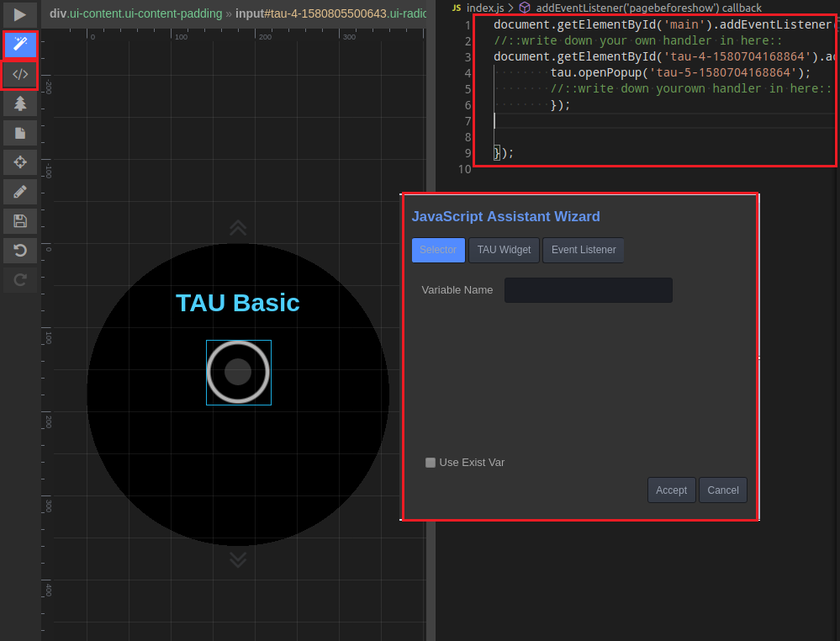The height and width of the screenshot is (641, 840).
Task: Enable the Use Exist Var checkbox
Action: tap(431, 463)
